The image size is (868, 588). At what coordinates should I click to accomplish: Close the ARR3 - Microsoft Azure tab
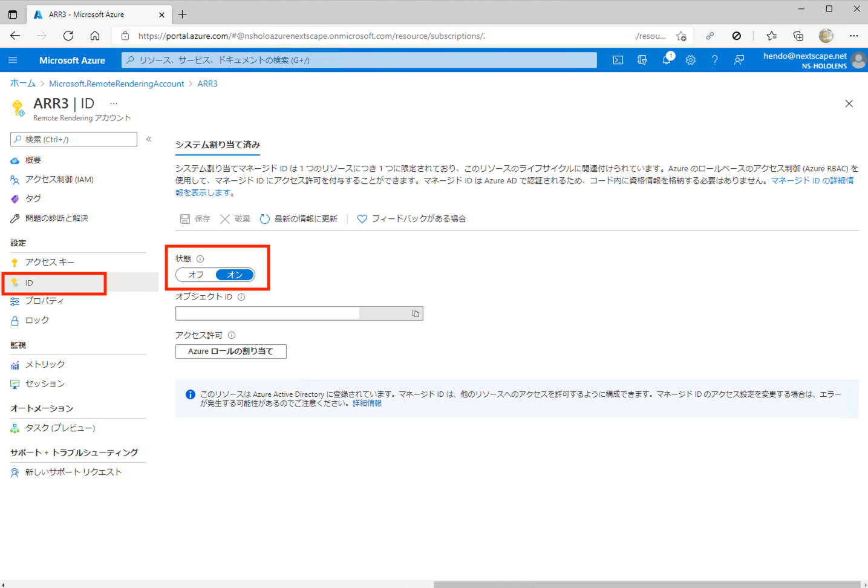click(x=162, y=15)
